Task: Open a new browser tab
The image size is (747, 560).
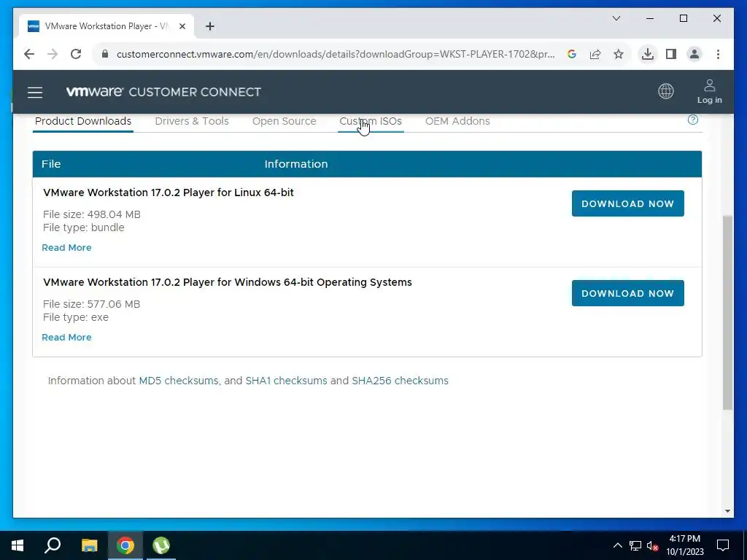Action: point(209,26)
